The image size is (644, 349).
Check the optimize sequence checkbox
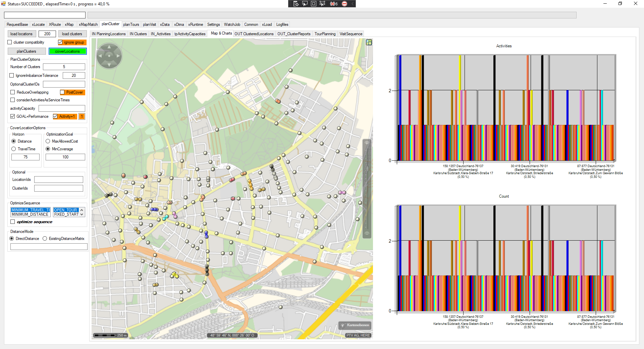[13, 222]
